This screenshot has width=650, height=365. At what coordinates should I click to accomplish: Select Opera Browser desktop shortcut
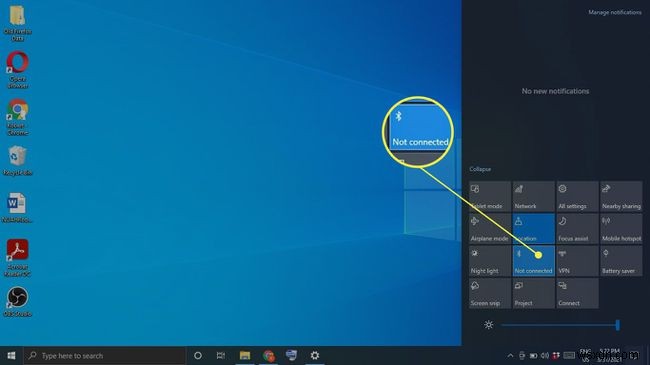click(17, 70)
